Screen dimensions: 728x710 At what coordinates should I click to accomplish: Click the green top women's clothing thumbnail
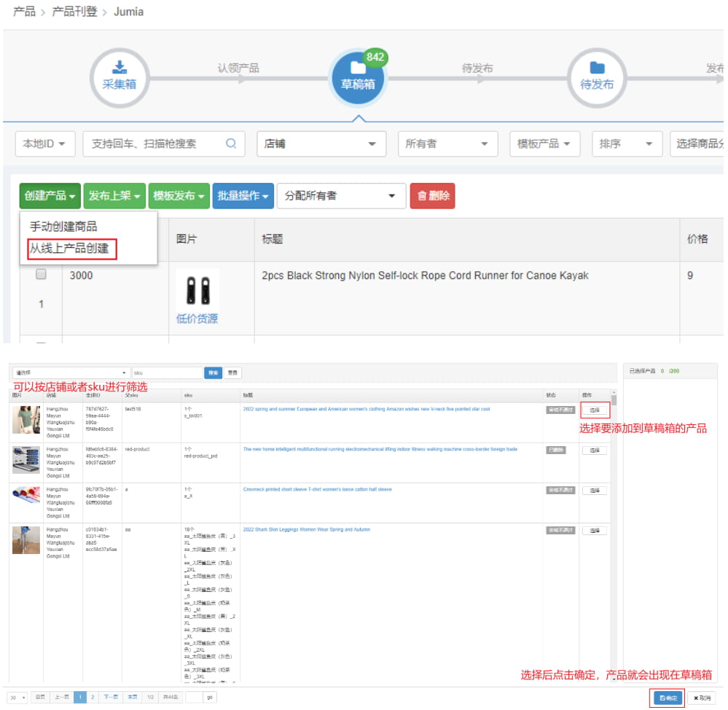[26, 420]
